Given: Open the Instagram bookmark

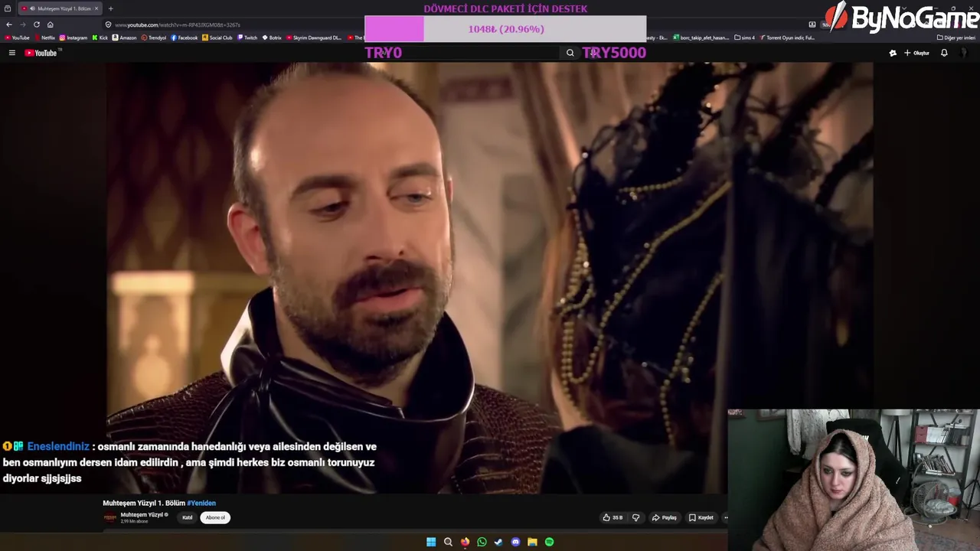Looking at the screenshot, I should click(x=73, y=37).
